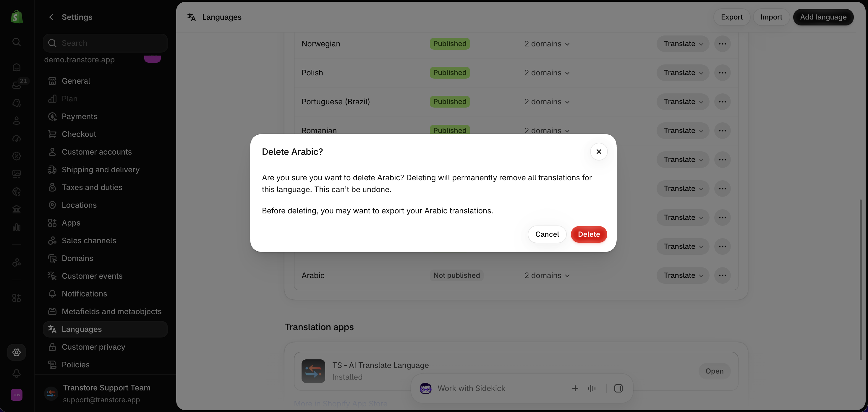The image size is (868, 412).
Task: Click the page vertical scrollbar
Action: pos(861,280)
